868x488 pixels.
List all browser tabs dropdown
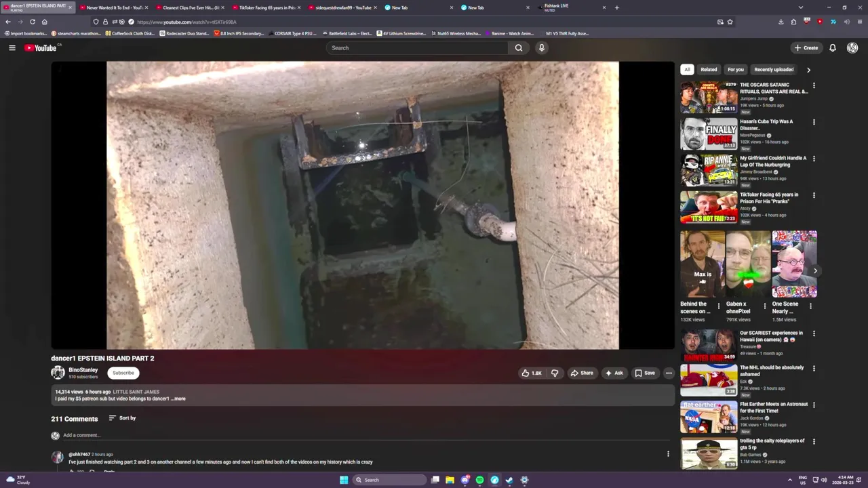point(801,7)
